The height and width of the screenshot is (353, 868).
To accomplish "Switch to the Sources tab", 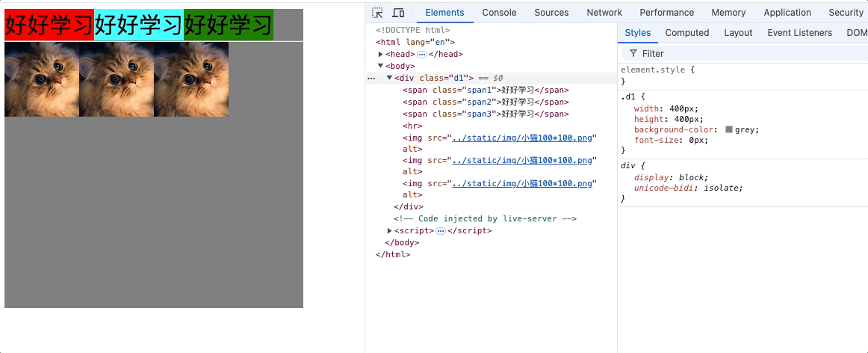I will coord(551,13).
